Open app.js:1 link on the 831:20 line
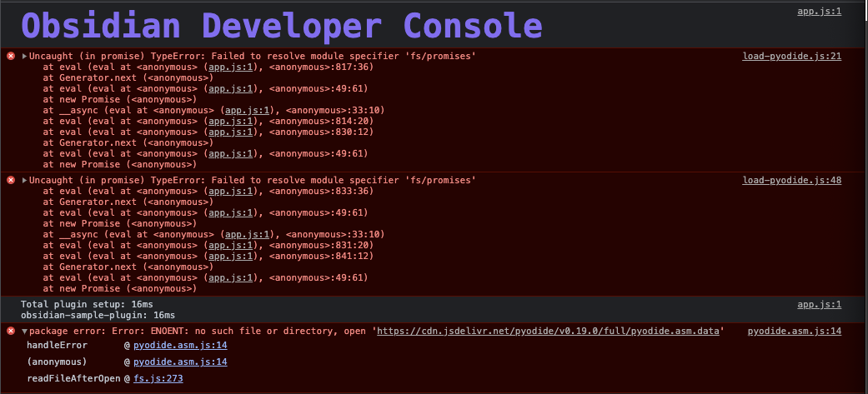868x394 pixels. (231, 245)
